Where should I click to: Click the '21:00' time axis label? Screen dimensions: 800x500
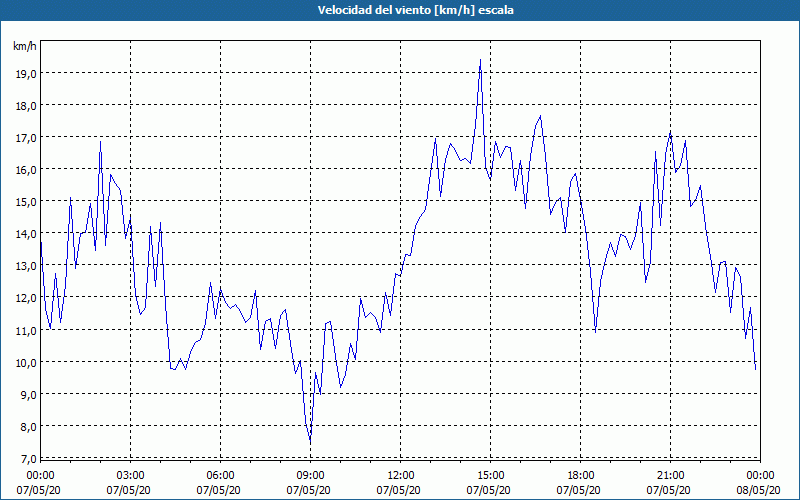670,476
